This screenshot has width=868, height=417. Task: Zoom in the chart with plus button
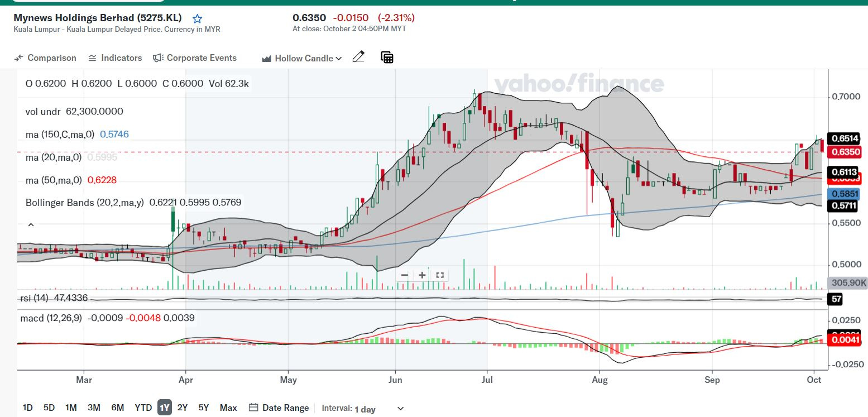click(x=423, y=275)
